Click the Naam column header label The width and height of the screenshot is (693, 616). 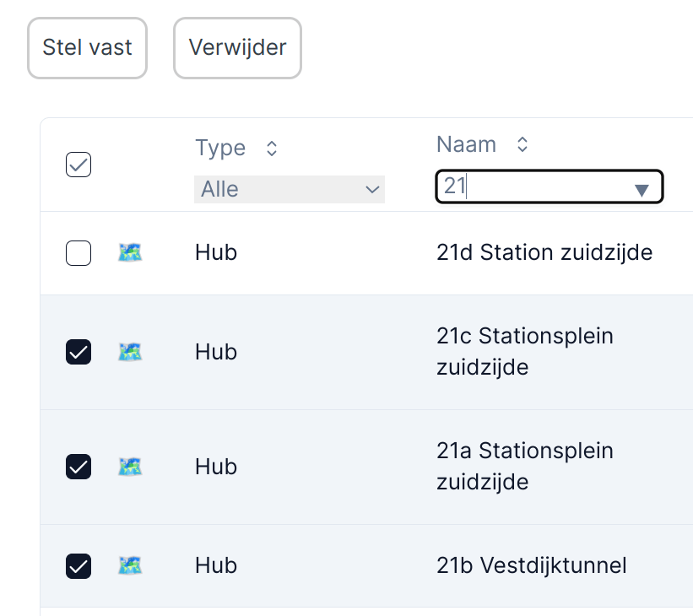(466, 144)
